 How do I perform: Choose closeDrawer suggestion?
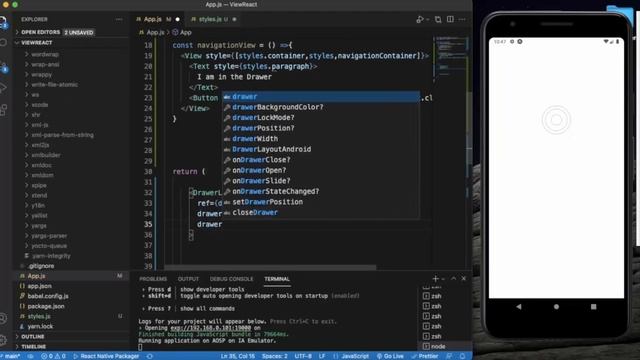(x=321, y=213)
